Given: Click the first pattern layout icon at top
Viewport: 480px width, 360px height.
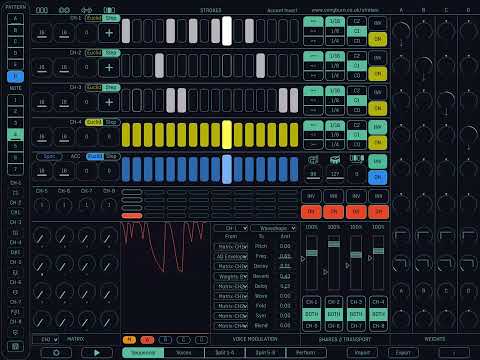Looking at the screenshot, I should [42, 10].
